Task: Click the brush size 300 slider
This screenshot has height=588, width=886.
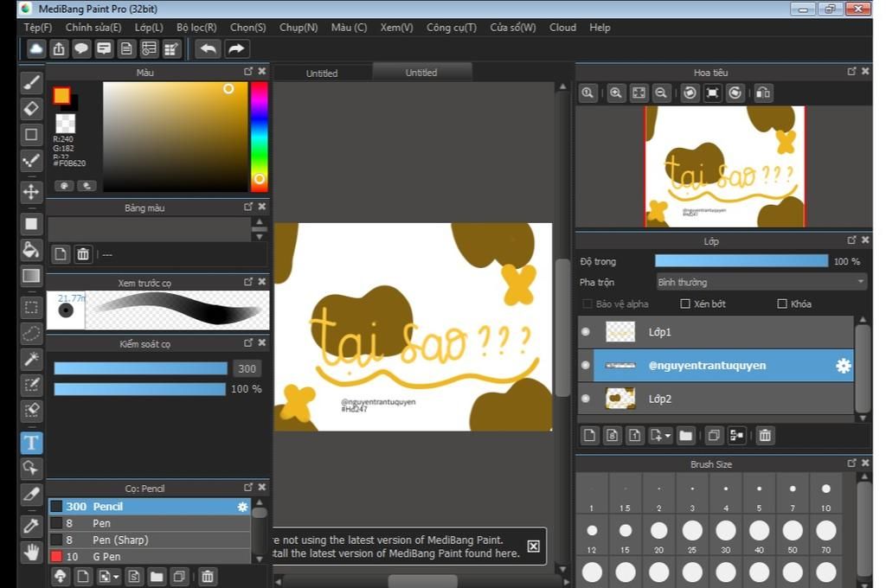Action: [141, 369]
